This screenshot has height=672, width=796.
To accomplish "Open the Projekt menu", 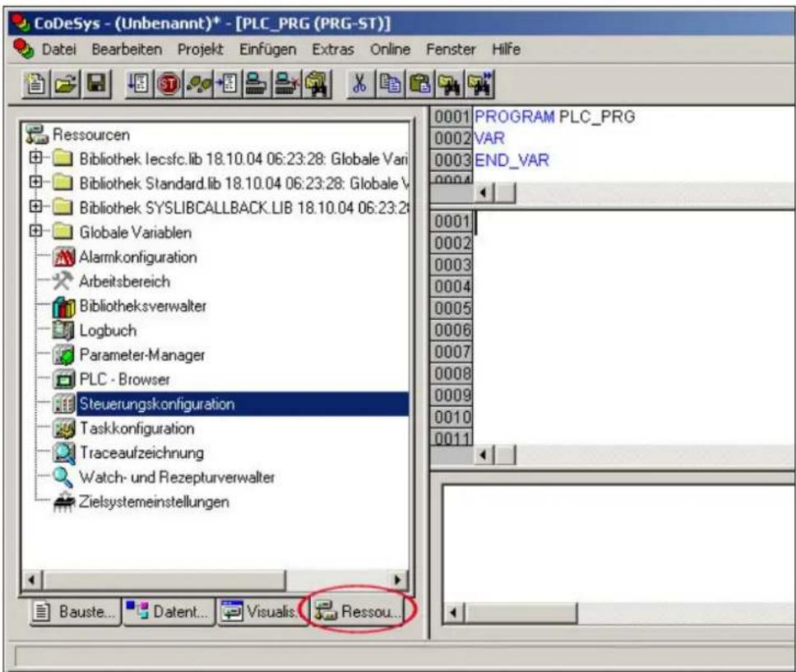I will coord(200,49).
